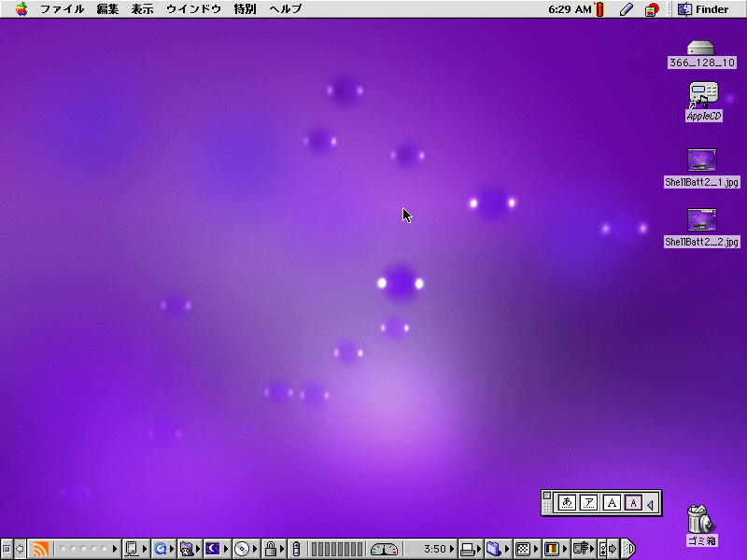Open the moon energy saver module
Viewport: 747px width, 560px height.
click(218, 549)
